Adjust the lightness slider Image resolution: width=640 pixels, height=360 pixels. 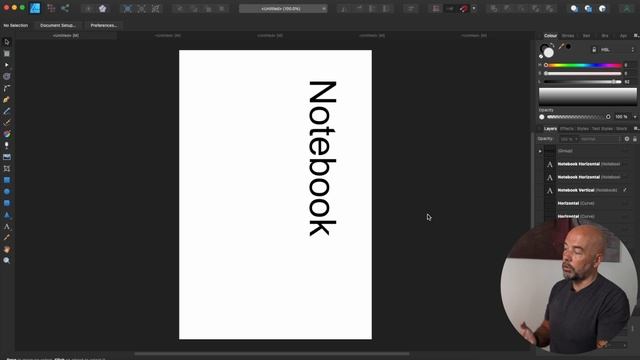tap(583, 82)
